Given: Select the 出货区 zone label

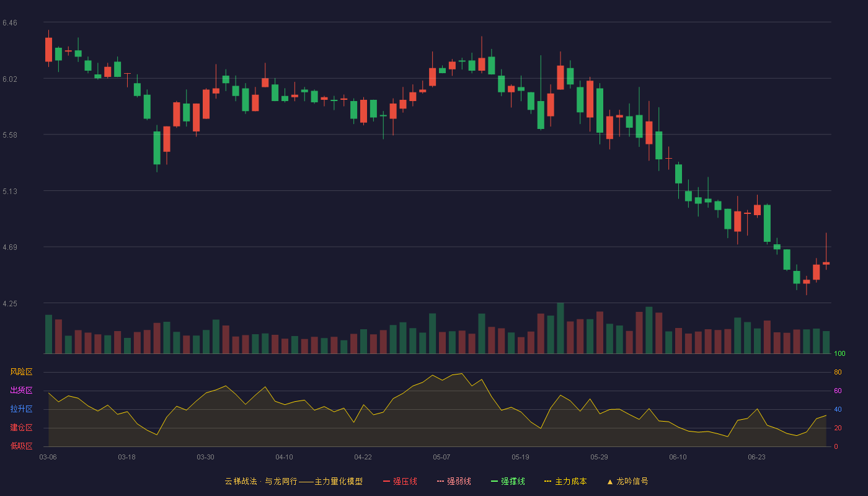Looking at the screenshot, I should tap(21, 391).
